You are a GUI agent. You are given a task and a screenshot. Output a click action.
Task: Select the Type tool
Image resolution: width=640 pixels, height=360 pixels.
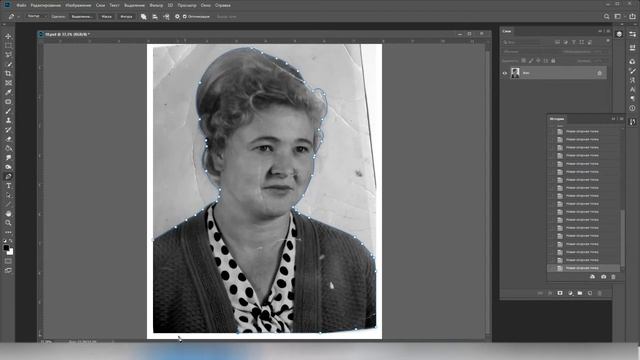8,186
